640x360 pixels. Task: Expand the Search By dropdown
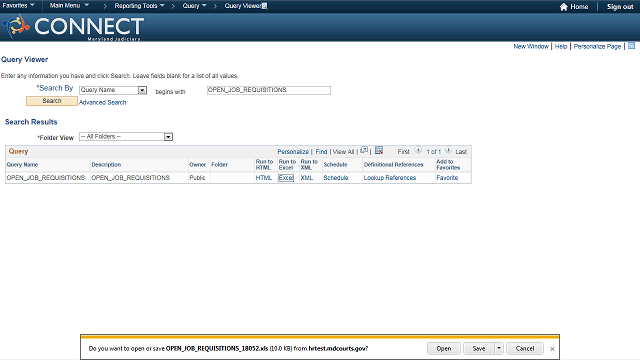142,90
